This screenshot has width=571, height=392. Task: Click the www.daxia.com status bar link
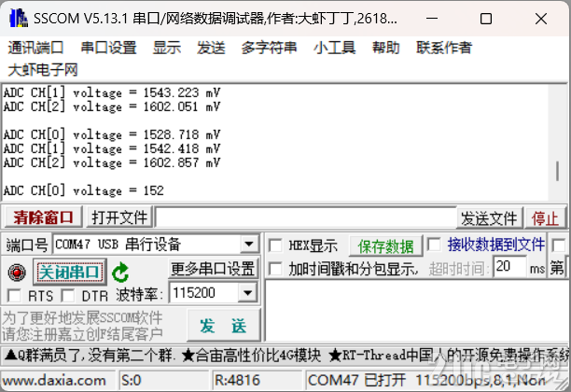pos(54,381)
